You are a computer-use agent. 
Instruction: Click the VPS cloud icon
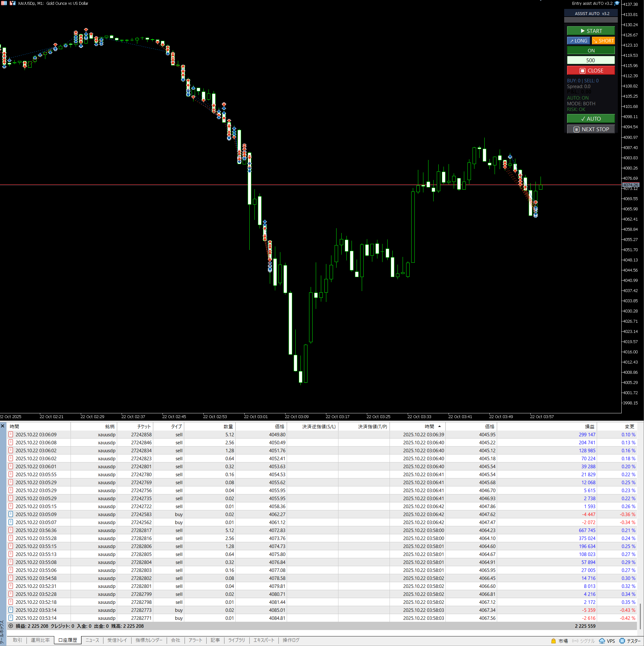tap(602, 641)
